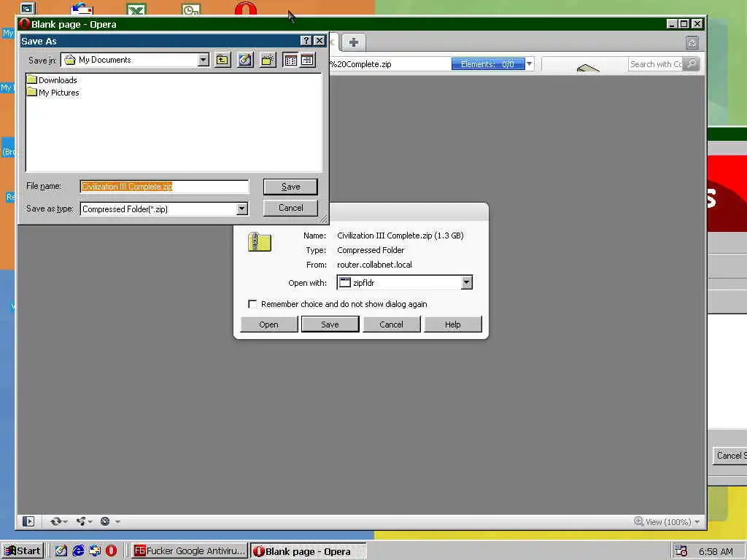747x560 pixels.
Task: Click the Elements: 0/0 progress indicator
Action: point(488,64)
